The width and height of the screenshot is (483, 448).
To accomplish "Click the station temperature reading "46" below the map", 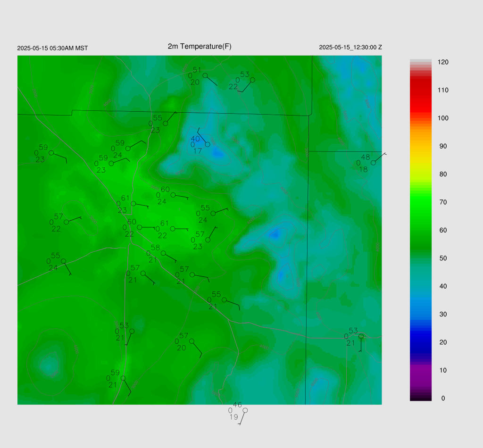I will point(237,405).
